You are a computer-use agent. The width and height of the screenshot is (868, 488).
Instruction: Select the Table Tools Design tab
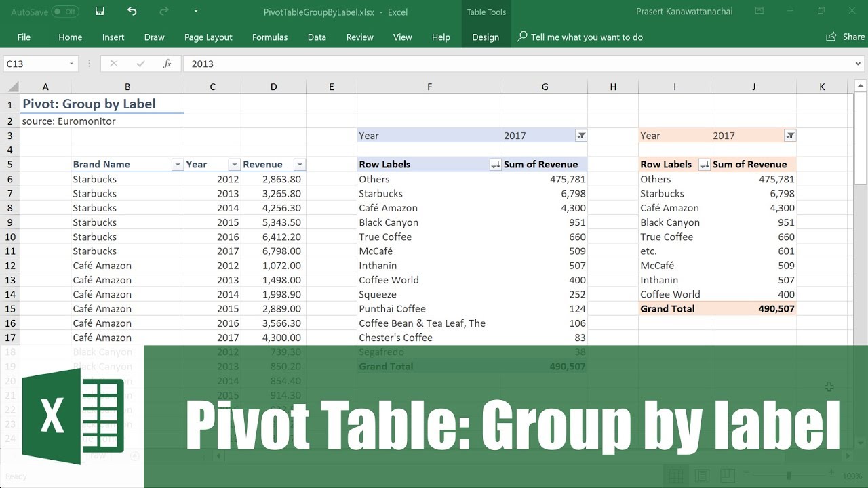point(486,37)
